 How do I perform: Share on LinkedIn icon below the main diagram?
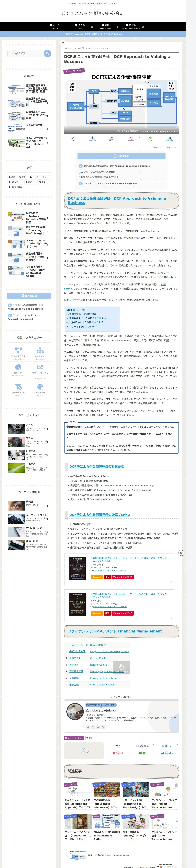(x=170, y=138)
